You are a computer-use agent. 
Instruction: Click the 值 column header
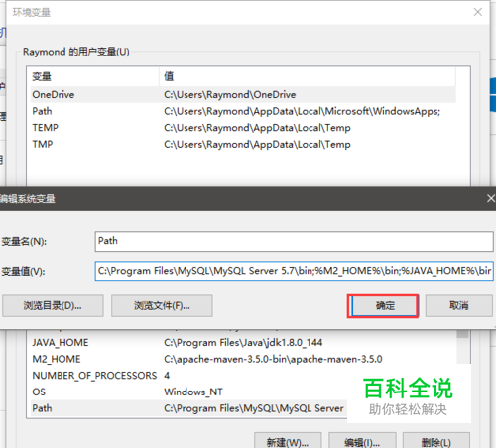[x=308, y=76]
